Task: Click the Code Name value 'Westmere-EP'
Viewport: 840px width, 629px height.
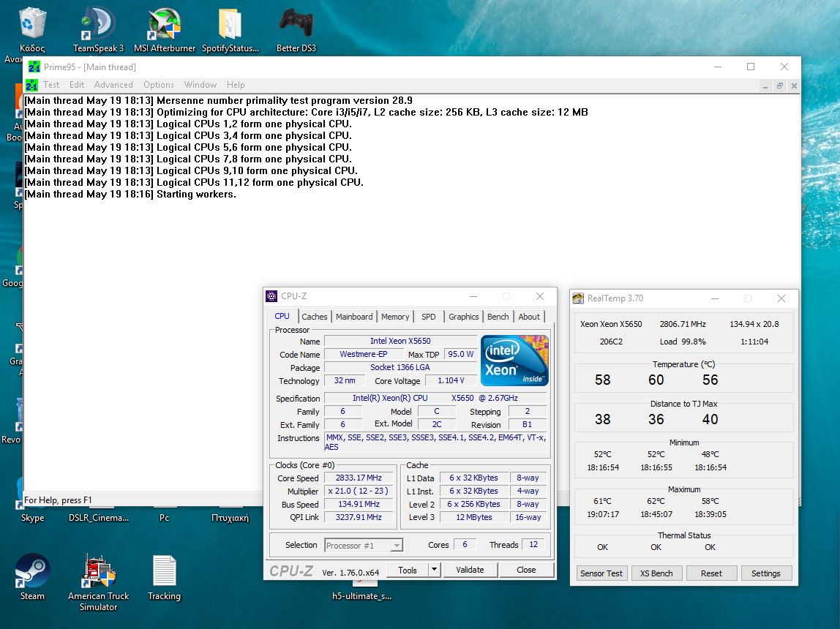Action: coord(364,354)
